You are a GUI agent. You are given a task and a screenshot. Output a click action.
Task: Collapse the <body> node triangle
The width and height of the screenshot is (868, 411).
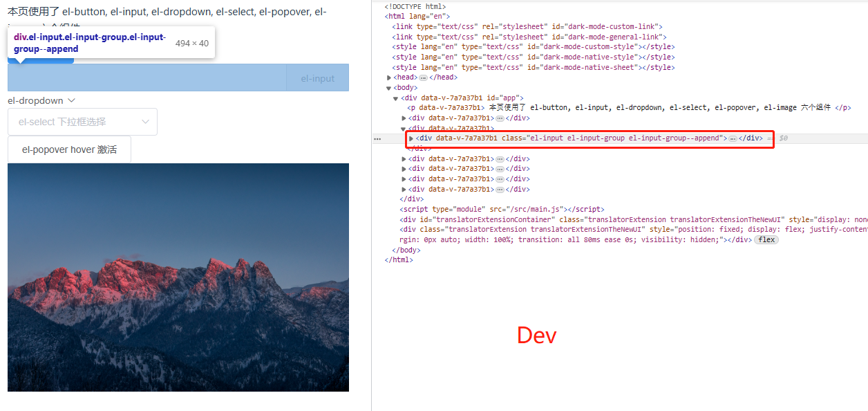coord(389,88)
